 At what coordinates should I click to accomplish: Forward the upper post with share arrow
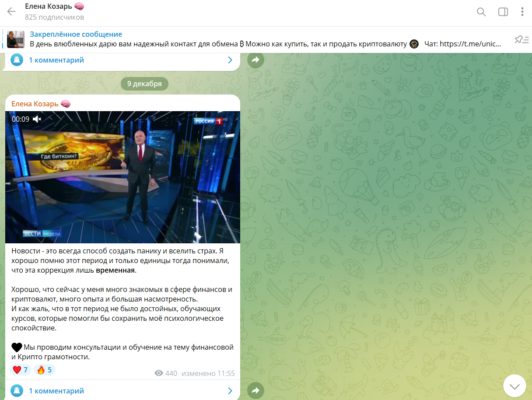click(256, 60)
